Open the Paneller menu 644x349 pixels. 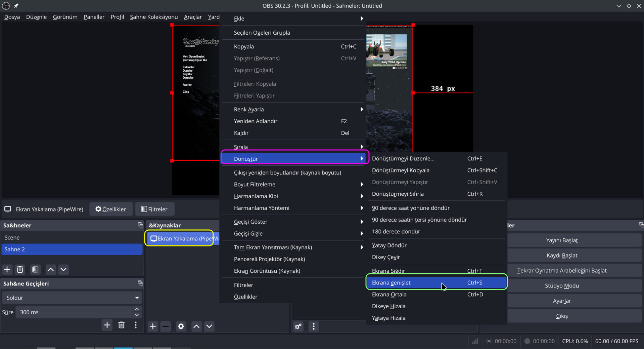click(94, 17)
